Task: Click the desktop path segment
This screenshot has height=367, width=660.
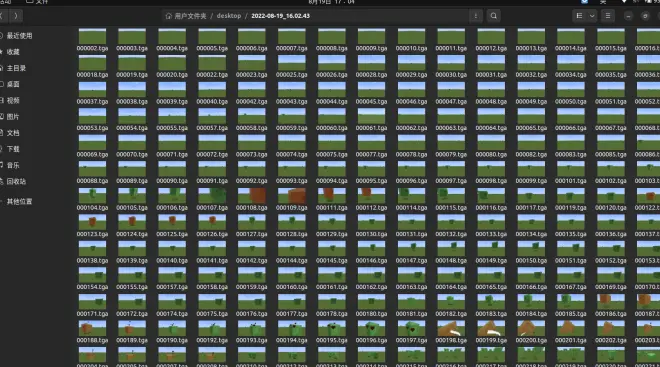Action: pyautogui.click(x=229, y=16)
